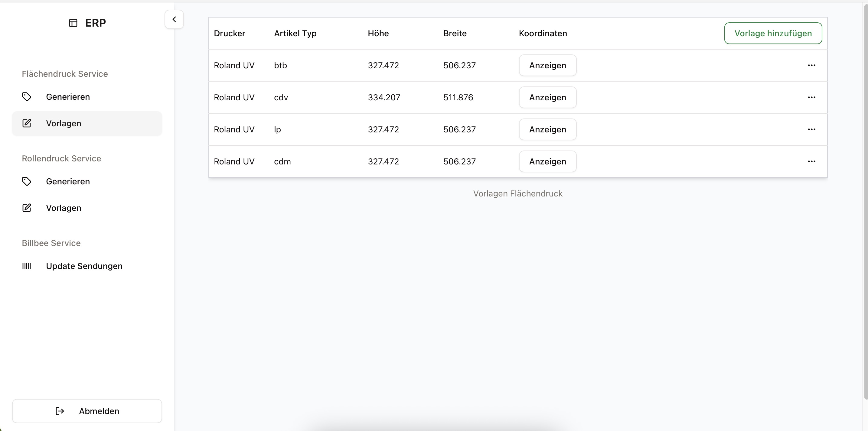Viewport: 868px width, 431px height.
Task: Click edit icon of Rollendruck Vorlagen
Action: [27, 208]
